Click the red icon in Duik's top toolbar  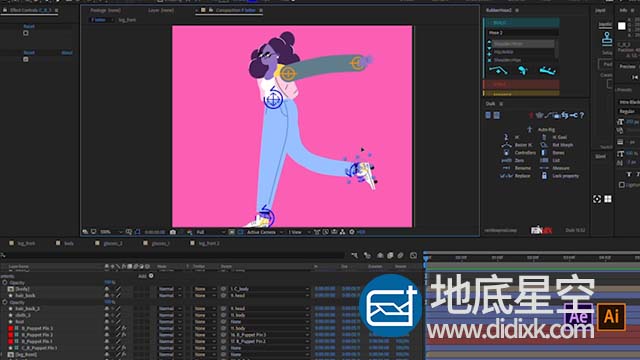pyautogui.click(x=531, y=116)
